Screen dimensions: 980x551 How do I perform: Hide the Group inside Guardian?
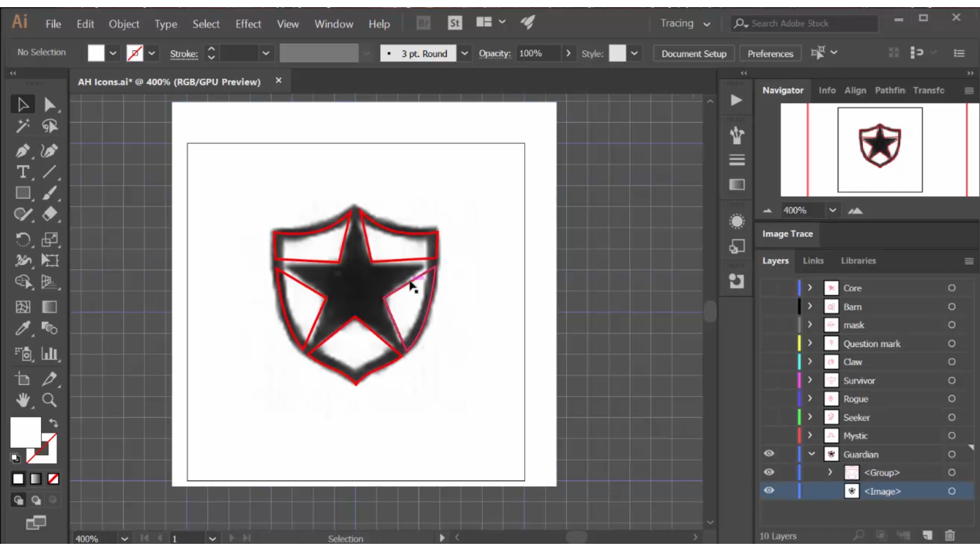click(770, 472)
